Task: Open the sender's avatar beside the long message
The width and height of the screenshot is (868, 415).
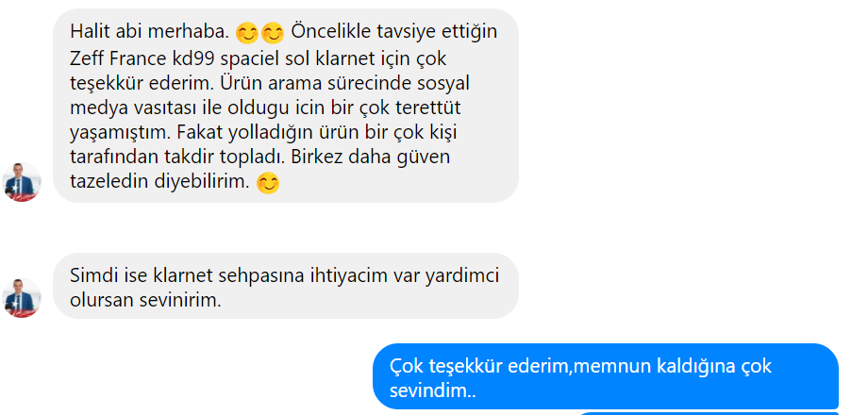Action: [22, 182]
